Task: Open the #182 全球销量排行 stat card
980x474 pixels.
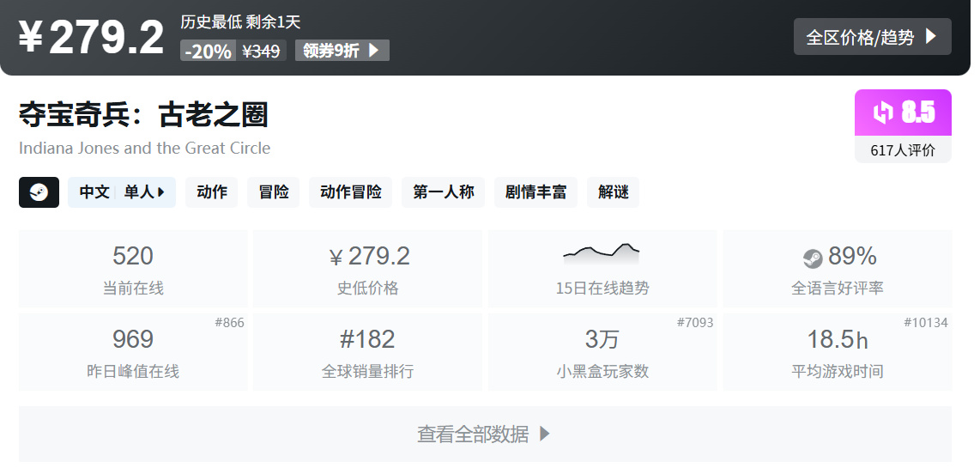Action: (x=367, y=352)
